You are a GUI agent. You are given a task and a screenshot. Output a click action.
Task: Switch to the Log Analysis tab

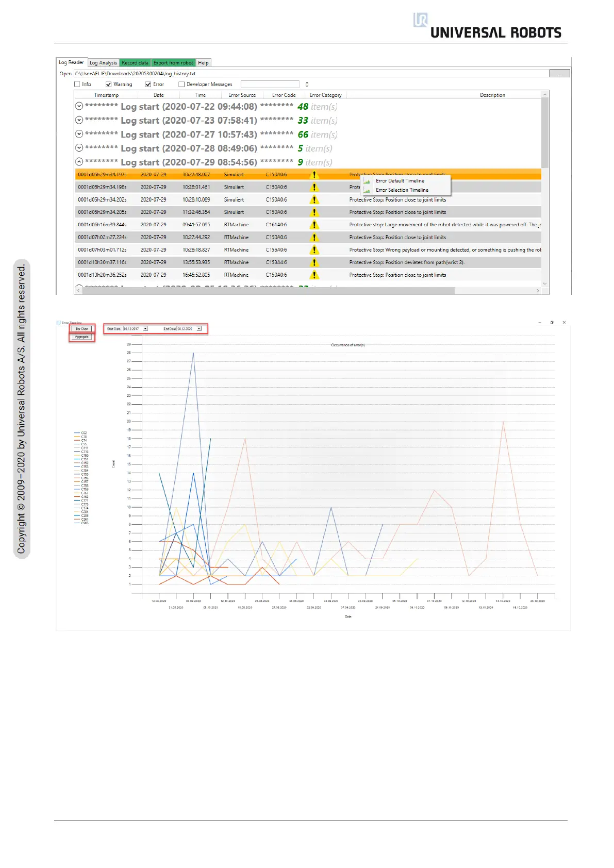pos(103,63)
